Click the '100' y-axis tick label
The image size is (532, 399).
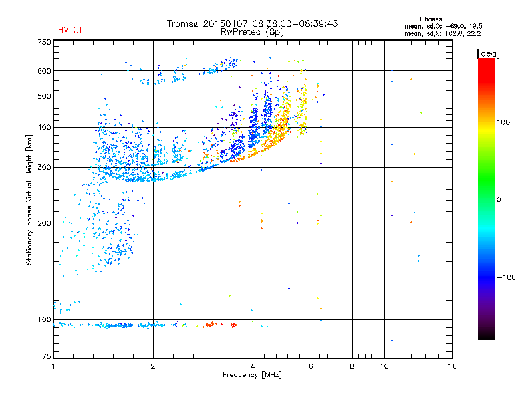[x=44, y=319]
